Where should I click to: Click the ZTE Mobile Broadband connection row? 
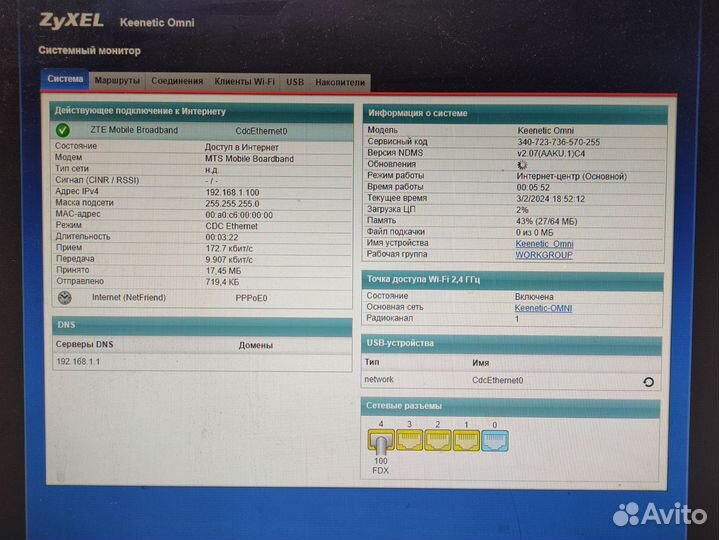click(134, 130)
